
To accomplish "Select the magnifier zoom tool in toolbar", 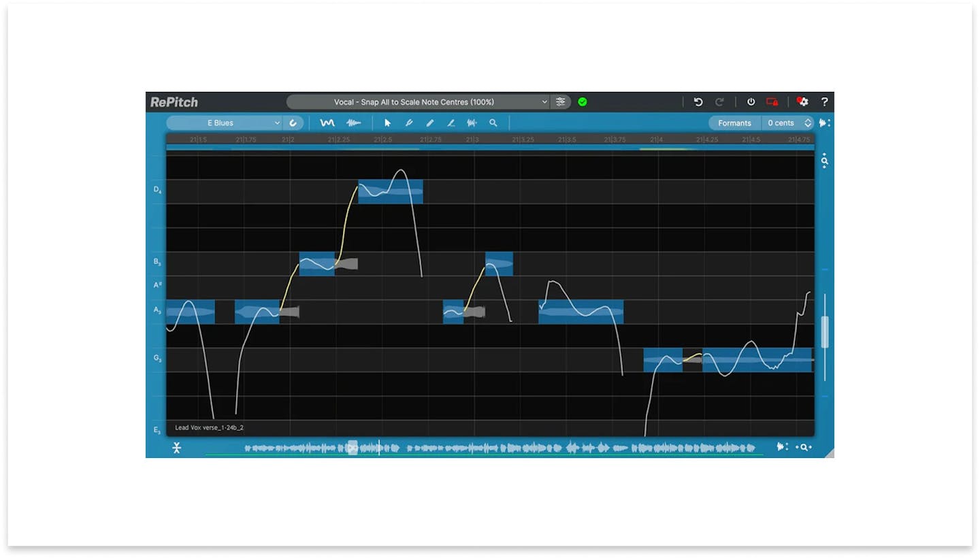I will [x=493, y=123].
